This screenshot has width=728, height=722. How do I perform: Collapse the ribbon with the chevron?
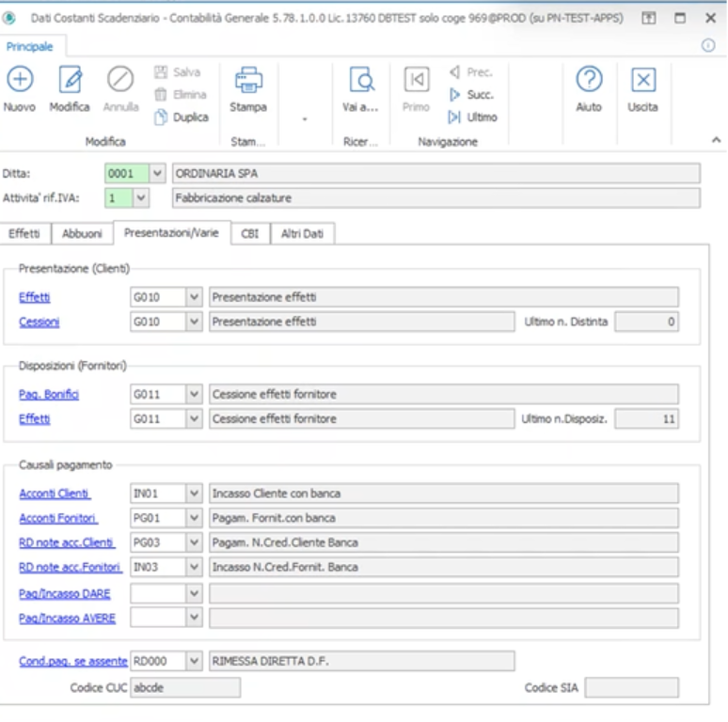point(716,140)
